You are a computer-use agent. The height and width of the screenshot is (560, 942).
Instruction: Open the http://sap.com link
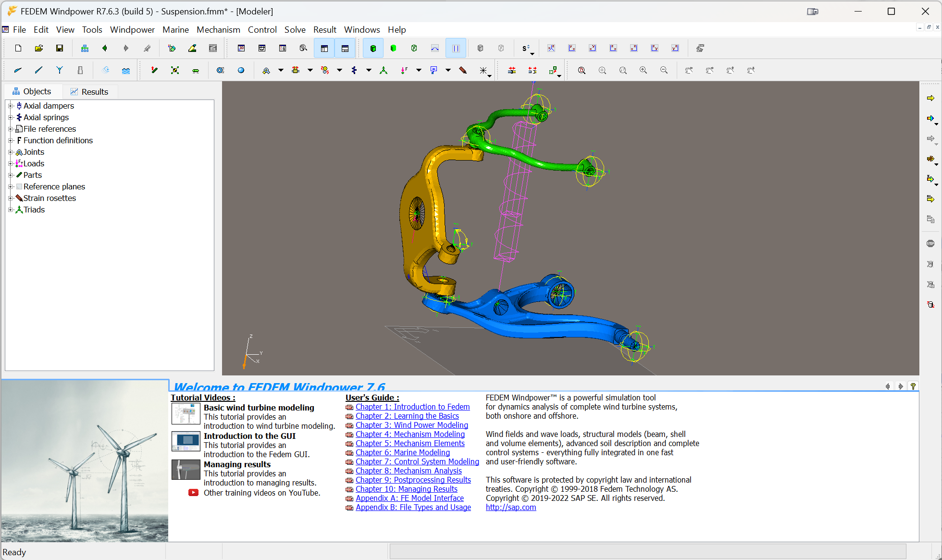click(x=511, y=507)
